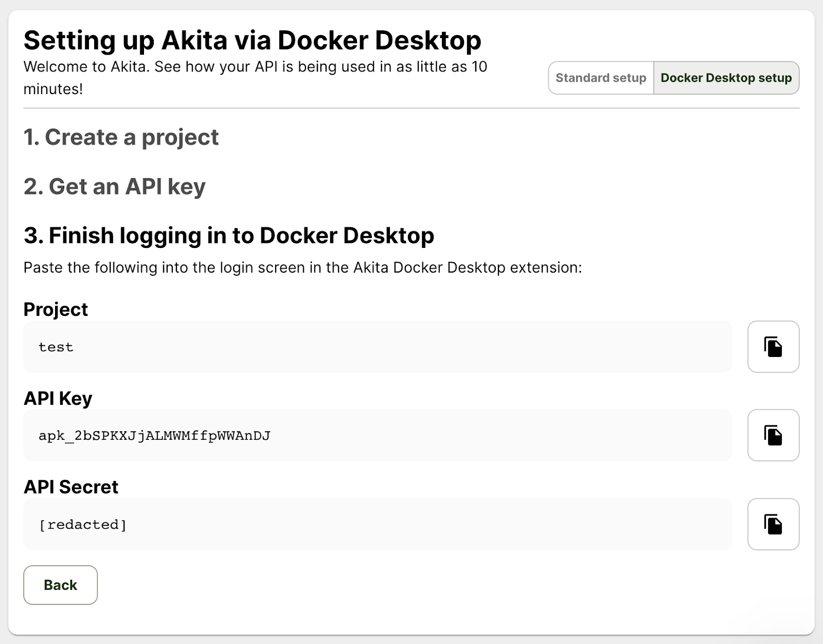The image size is (823, 644).
Task: Open the "2. Get an API key" step
Action: pos(114,187)
